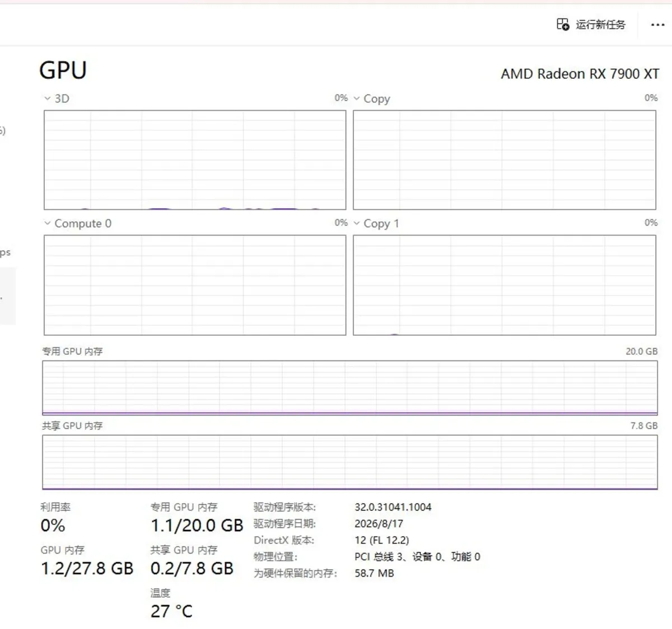
Task: Click the 20.0 GB graph maximum label
Action: (x=642, y=351)
